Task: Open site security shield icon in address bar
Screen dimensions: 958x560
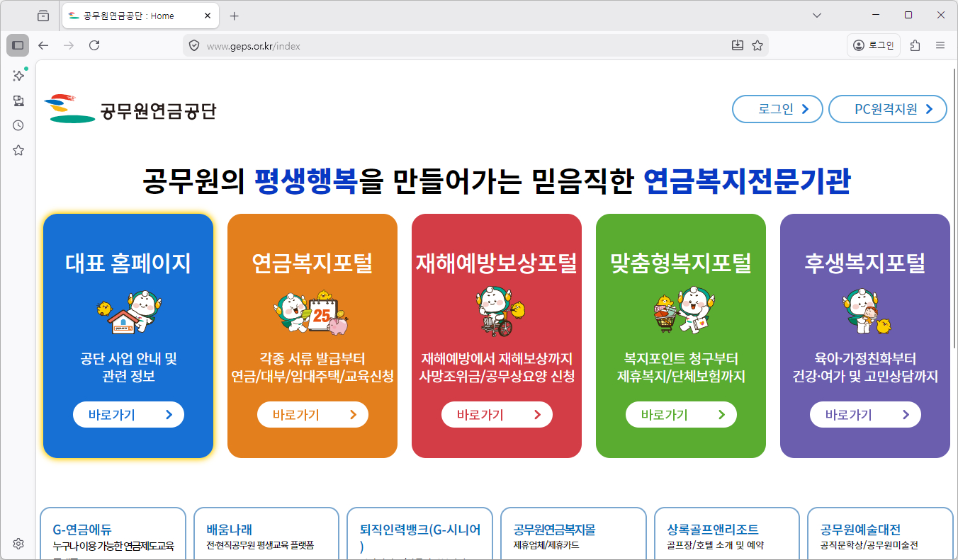Action: (194, 45)
